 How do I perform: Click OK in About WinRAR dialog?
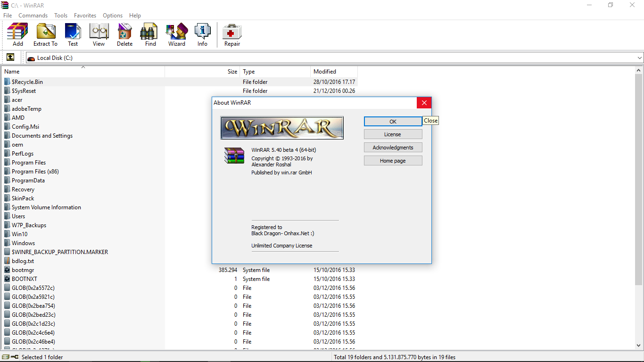[393, 121]
